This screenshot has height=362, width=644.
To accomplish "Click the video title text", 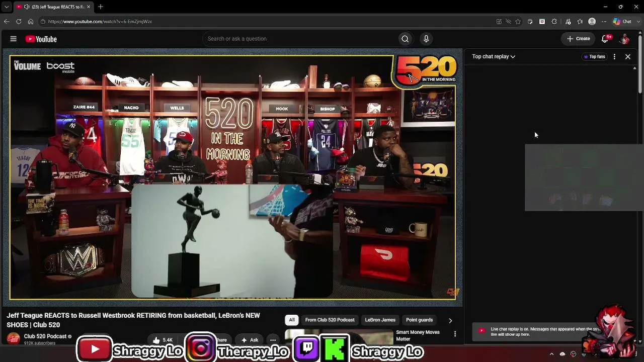I will (x=133, y=320).
